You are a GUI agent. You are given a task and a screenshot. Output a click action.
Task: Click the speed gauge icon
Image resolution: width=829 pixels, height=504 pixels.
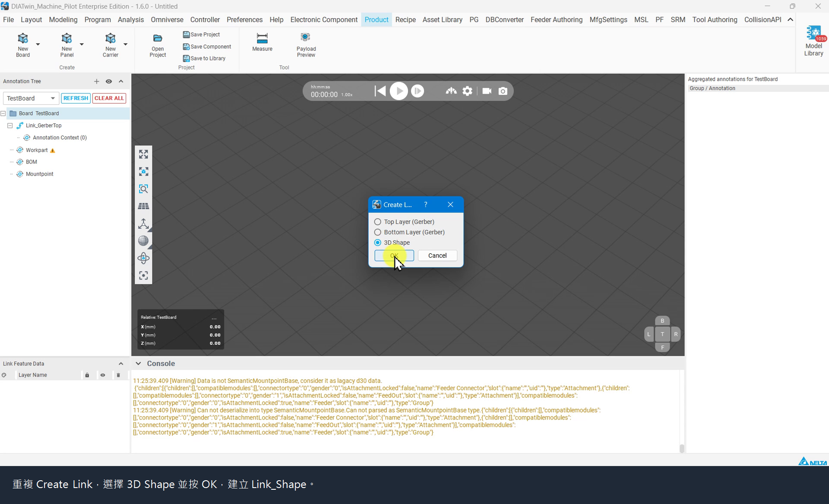[x=451, y=91]
